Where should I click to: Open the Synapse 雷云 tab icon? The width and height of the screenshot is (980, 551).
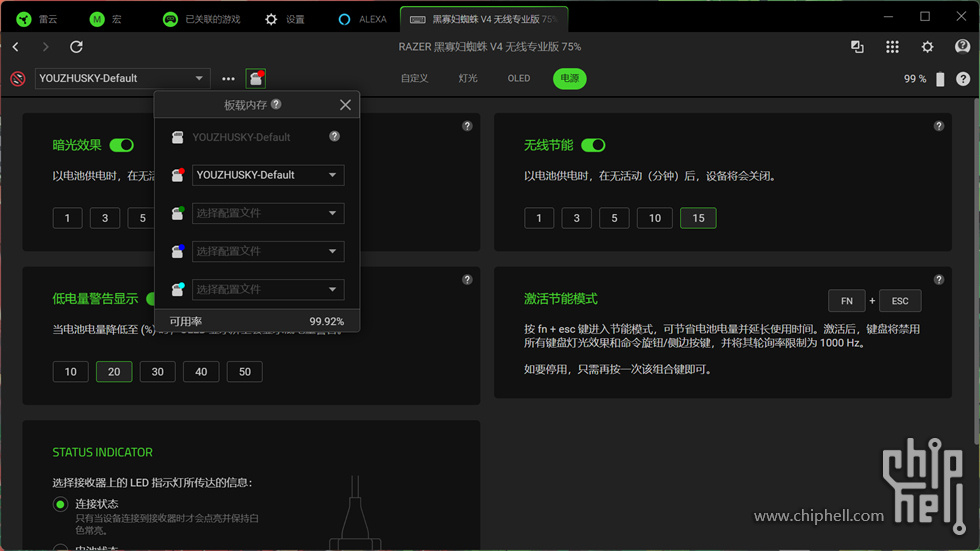(24, 19)
